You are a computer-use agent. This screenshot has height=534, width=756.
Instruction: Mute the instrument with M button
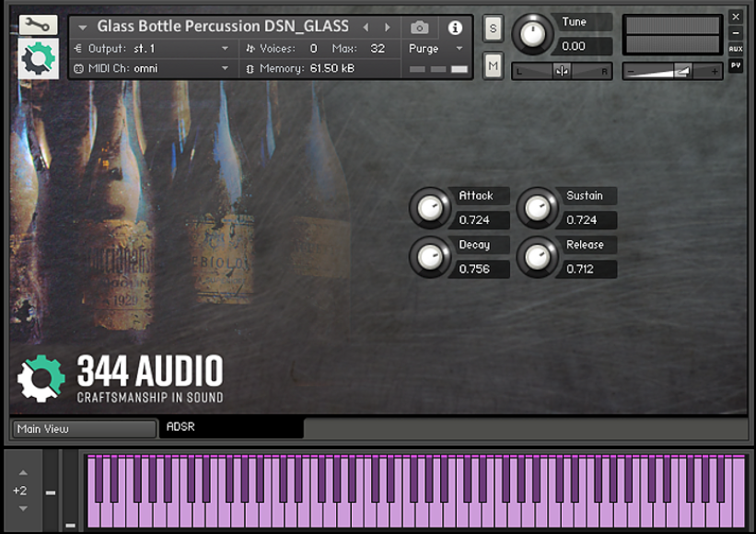493,65
